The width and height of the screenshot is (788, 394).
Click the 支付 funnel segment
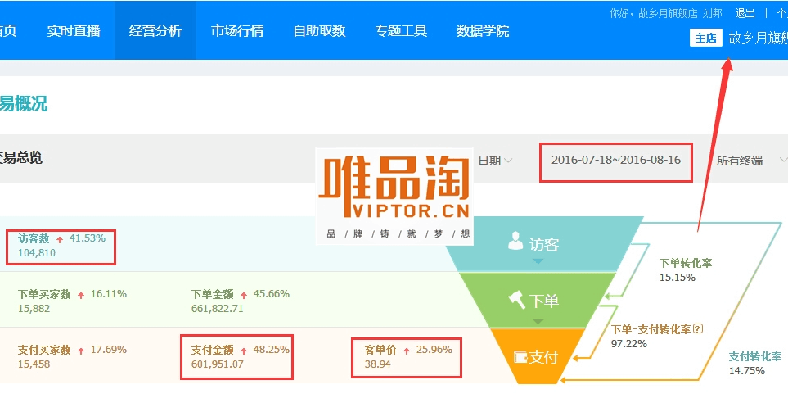(537, 357)
